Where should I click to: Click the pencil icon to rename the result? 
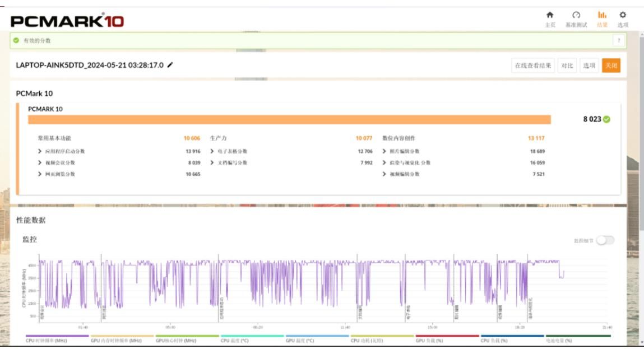pyautogui.click(x=170, y=65)
